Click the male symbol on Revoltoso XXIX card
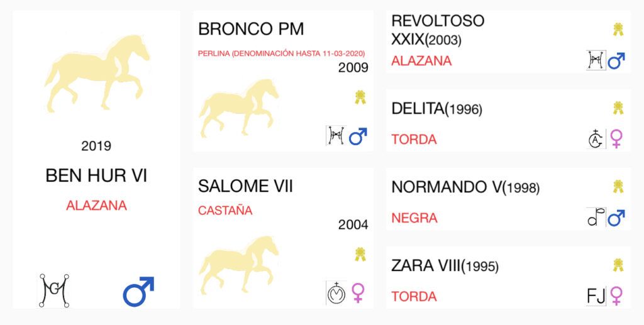Image resolution: width=644 pixels, height=325 pixels. pos(616,61)
